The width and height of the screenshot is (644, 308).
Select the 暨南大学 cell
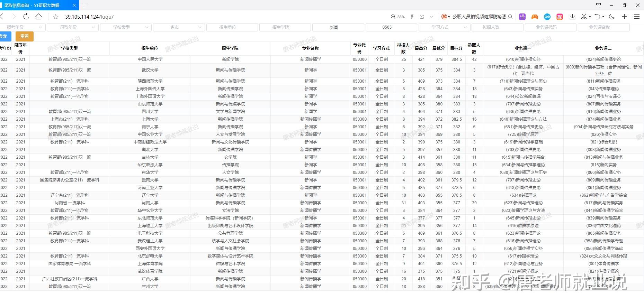coord(150,180)
